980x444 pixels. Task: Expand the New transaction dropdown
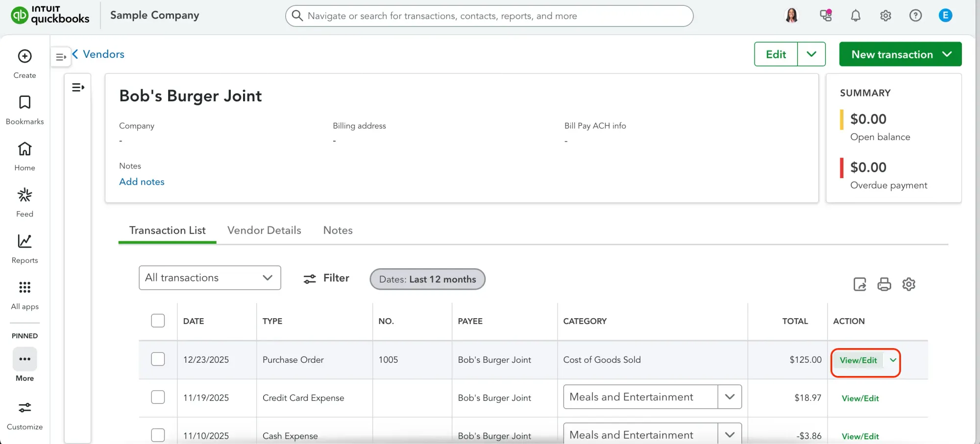946,54
